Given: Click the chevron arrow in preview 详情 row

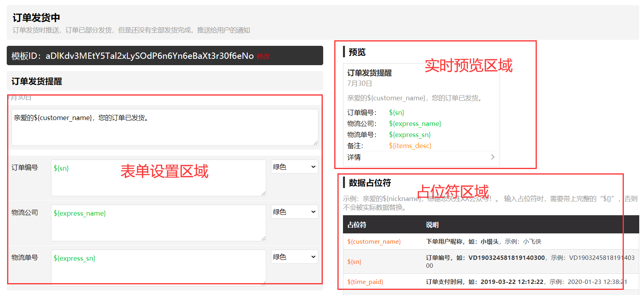Looking at the screenshot, I should [x=492, y=157].
